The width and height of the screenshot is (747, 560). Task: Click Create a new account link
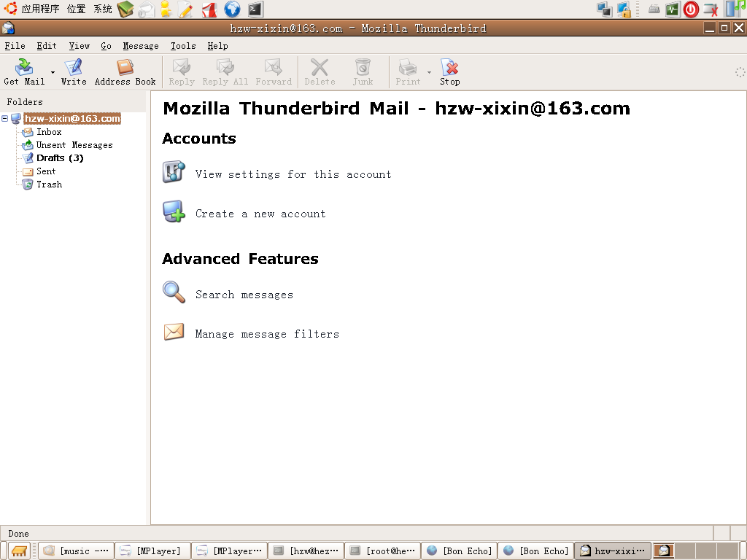pos(260,214)
